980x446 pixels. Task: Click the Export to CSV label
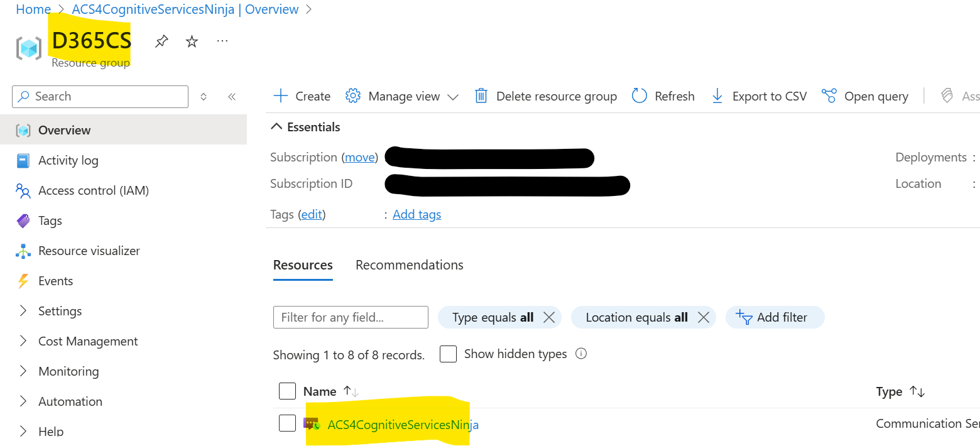pos(770,97)
